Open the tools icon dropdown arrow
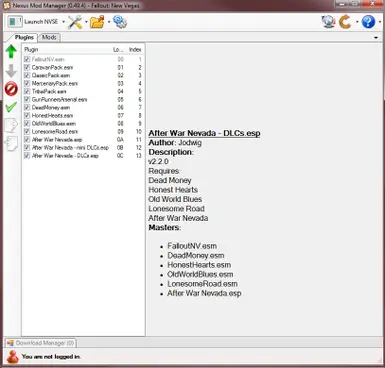Viewport: 385px width, 368px height. (86, 22)
